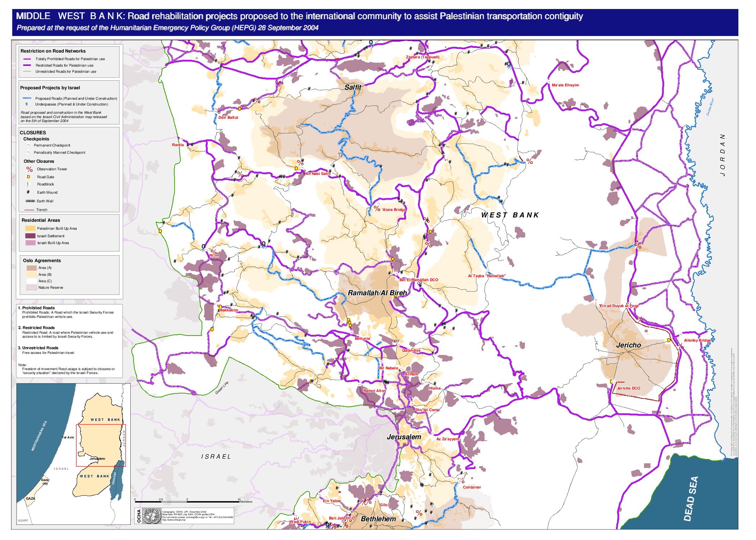The image size is (756, 540).
Task: Select the Palestinian Built-Up Area color swatch
Action: pos(30,228)
